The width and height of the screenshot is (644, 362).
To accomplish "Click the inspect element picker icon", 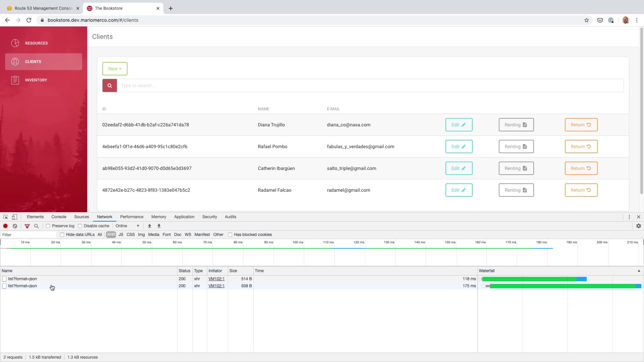I will coord(5,217).
